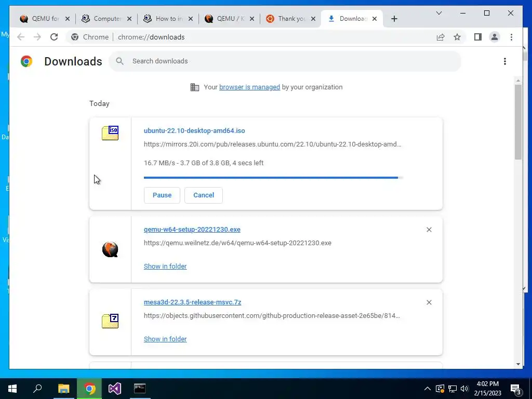Image resolution: width=532 pixels, height=399 pixels.
Task: Show mesa3d archive in folder
Action: point(165,339)
